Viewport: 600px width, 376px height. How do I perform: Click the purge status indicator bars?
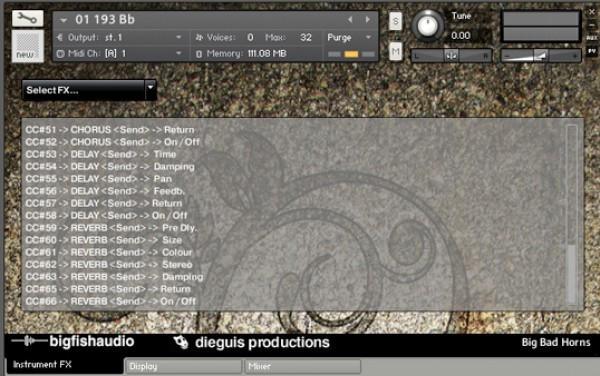point(351,54)
